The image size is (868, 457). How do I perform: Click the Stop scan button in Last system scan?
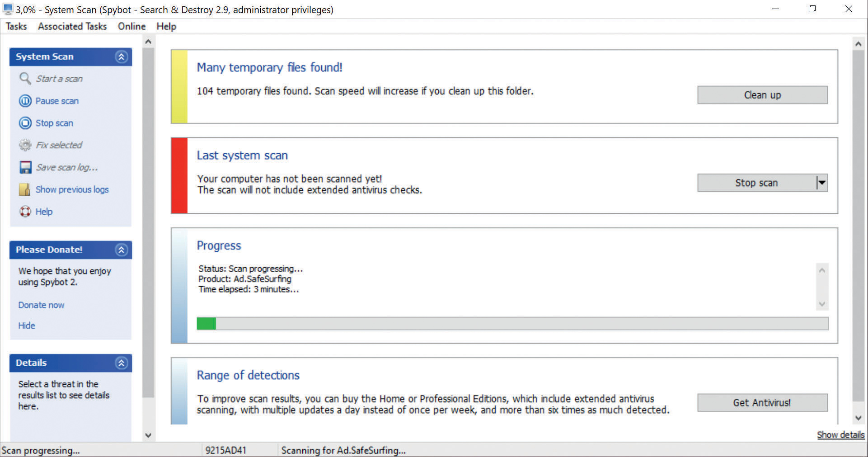click(757, 183)
